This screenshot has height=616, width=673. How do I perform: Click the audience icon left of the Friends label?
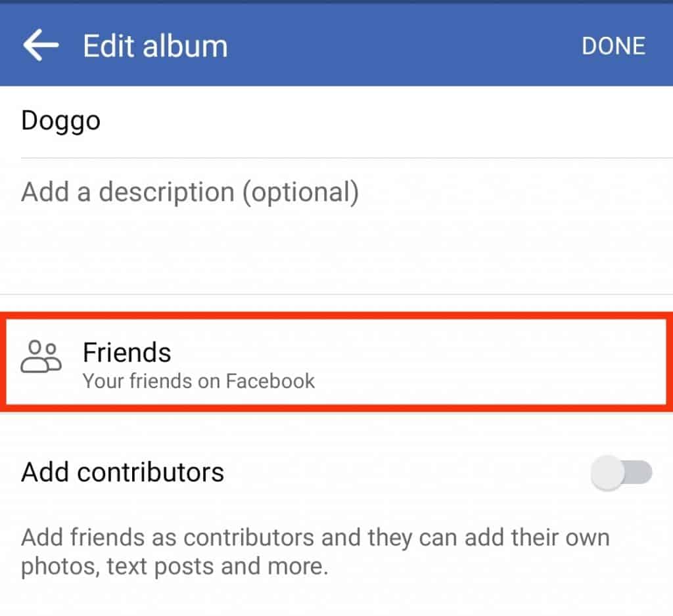tap(41, 359)
